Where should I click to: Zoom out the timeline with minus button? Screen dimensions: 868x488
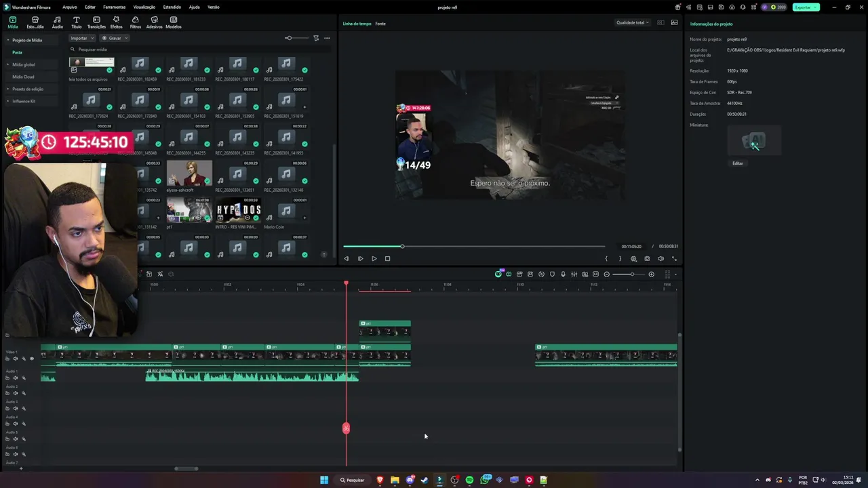coord(607,274)
